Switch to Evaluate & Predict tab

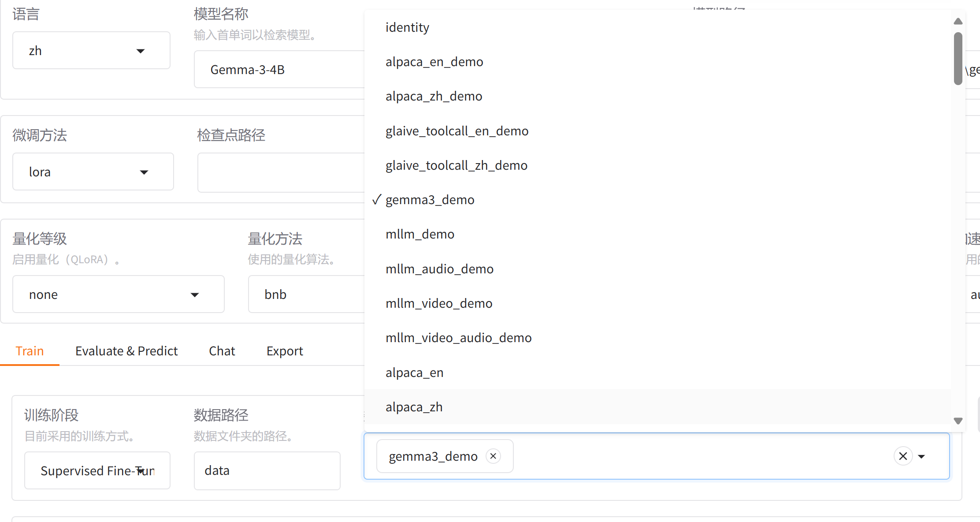(x=126, y=351)
